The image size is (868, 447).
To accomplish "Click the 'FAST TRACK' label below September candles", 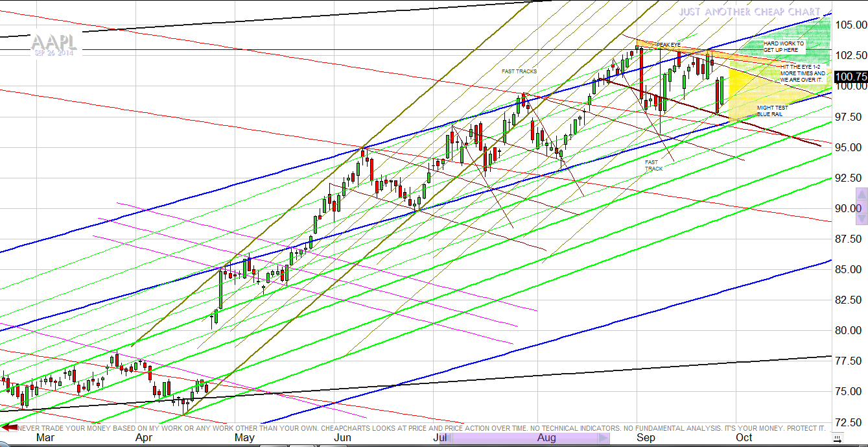I will [x=653, y=165].
